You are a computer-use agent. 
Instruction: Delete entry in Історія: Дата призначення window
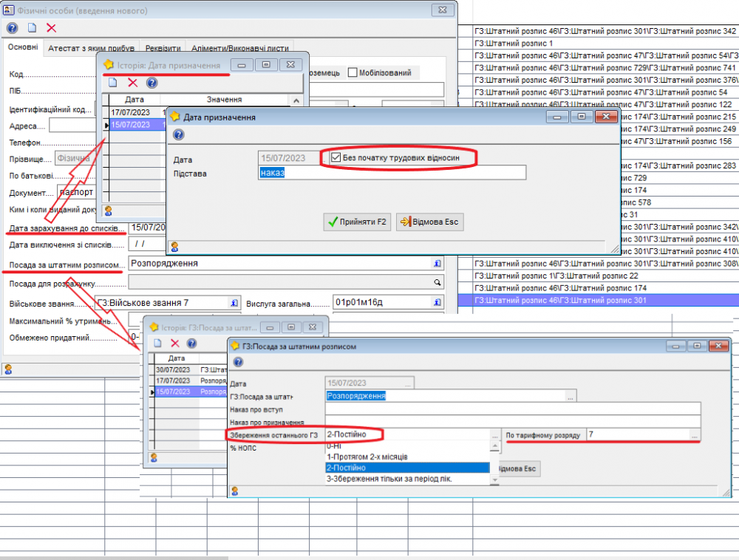click(133, 83)
